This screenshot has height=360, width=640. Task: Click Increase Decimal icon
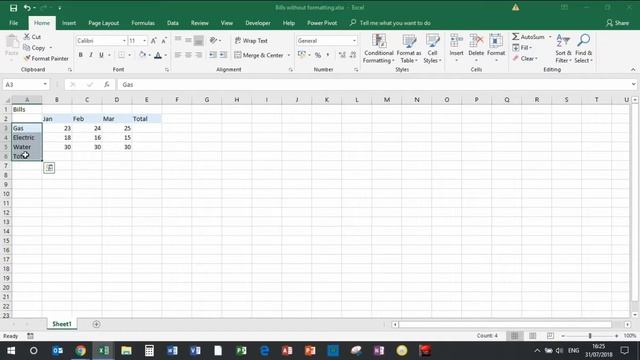click(342, 55)
